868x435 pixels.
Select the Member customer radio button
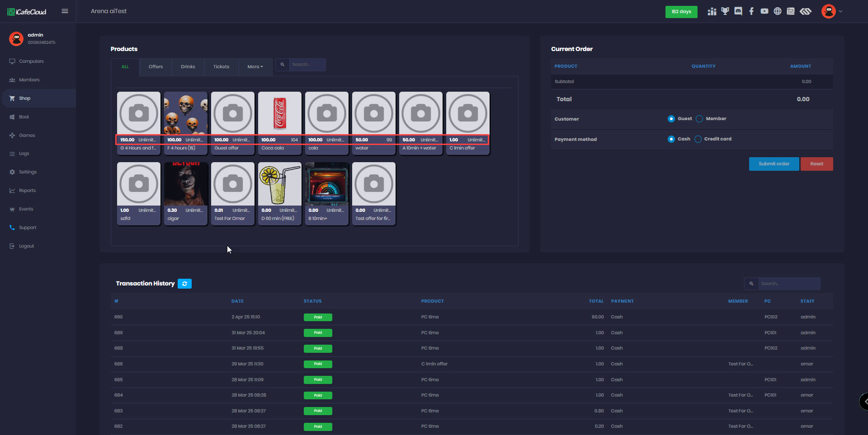click(699, 119)
